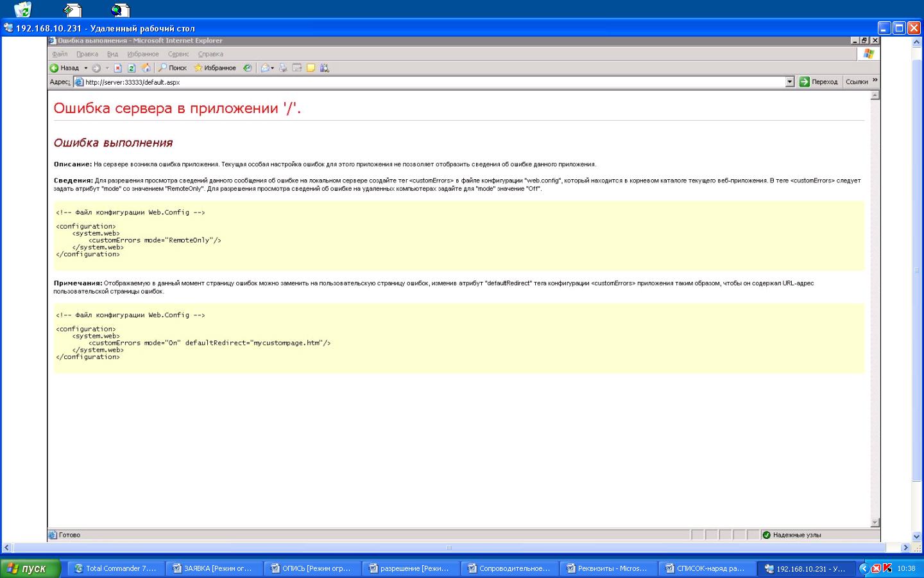924x578 pixels.
Task: Click the Windows flag logo in IE
Action: tap(869, 54)
